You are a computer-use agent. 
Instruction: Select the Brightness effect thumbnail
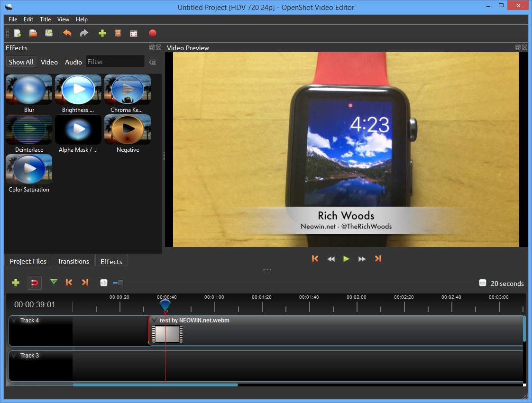pyautogui.click(x=78, y=90)
